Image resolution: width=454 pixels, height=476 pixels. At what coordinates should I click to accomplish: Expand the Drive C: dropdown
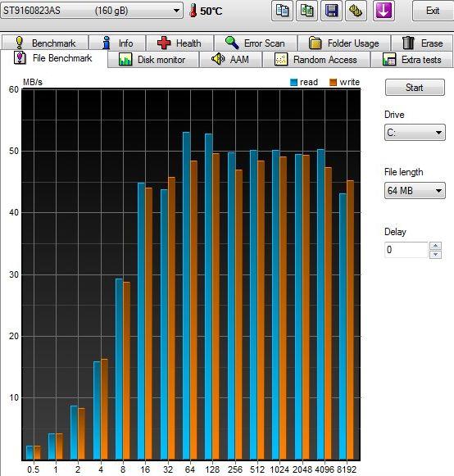tap(415, 133)
